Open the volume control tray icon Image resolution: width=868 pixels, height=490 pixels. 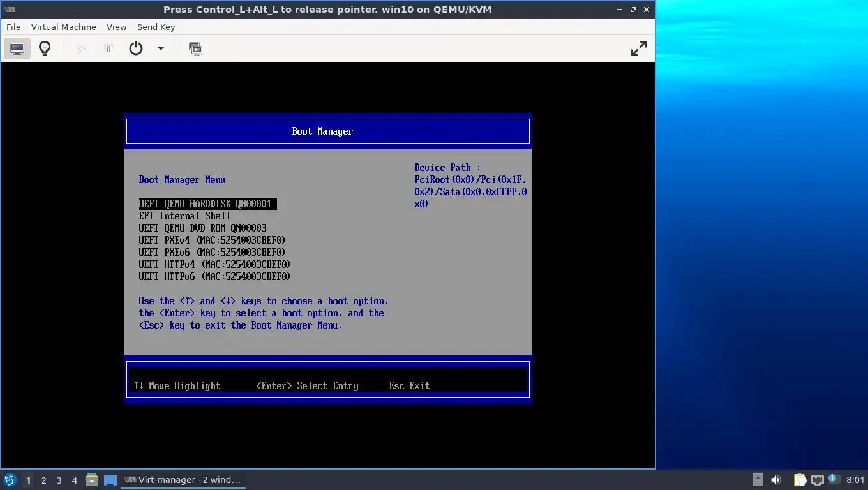[776, 480]
